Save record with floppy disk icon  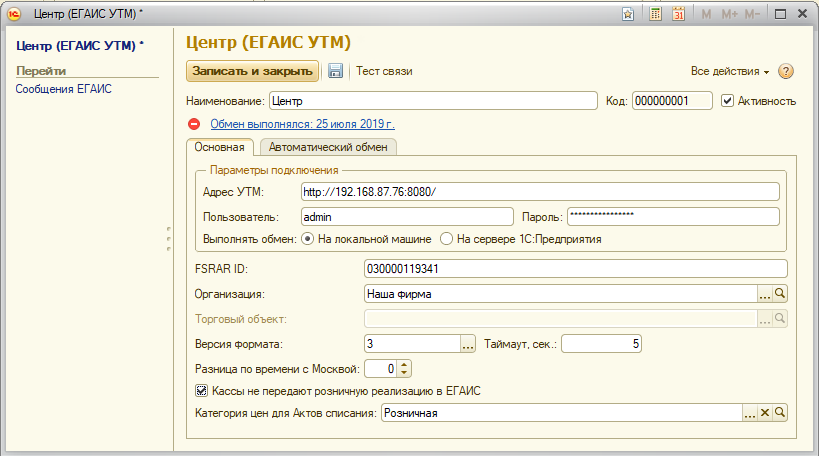[x=335, y=71]
